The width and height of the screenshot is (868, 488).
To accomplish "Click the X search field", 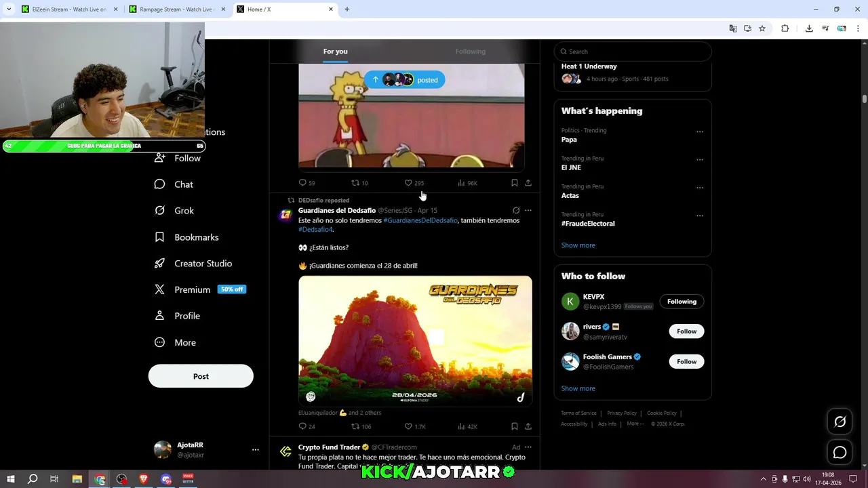I will click(x=633, y=52).
